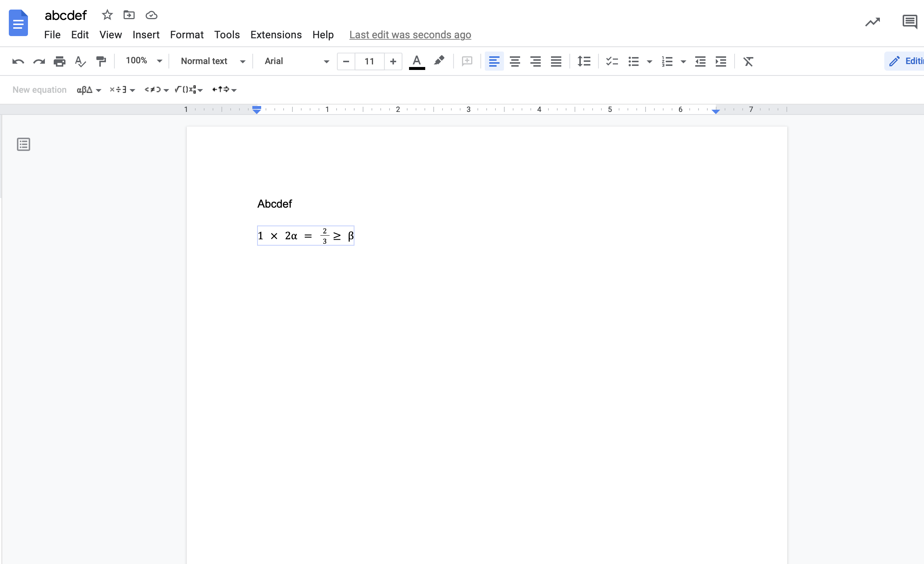Open the View menu

pos(110,35)
